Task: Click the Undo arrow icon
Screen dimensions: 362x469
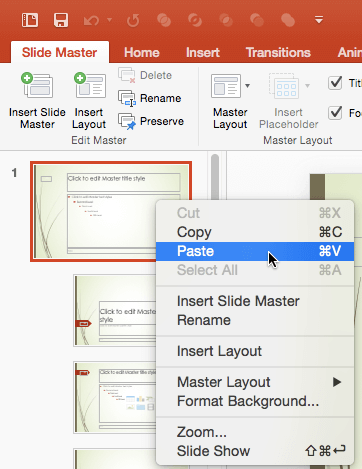Action: (x=91, y=21)
